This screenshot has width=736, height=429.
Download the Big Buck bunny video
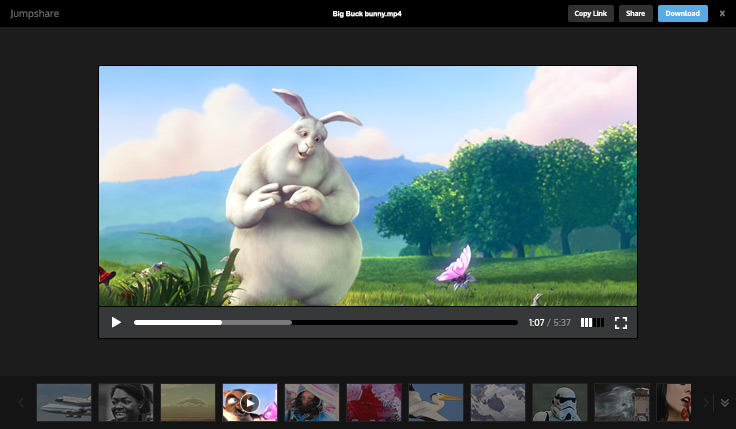(x=682, y=14)
